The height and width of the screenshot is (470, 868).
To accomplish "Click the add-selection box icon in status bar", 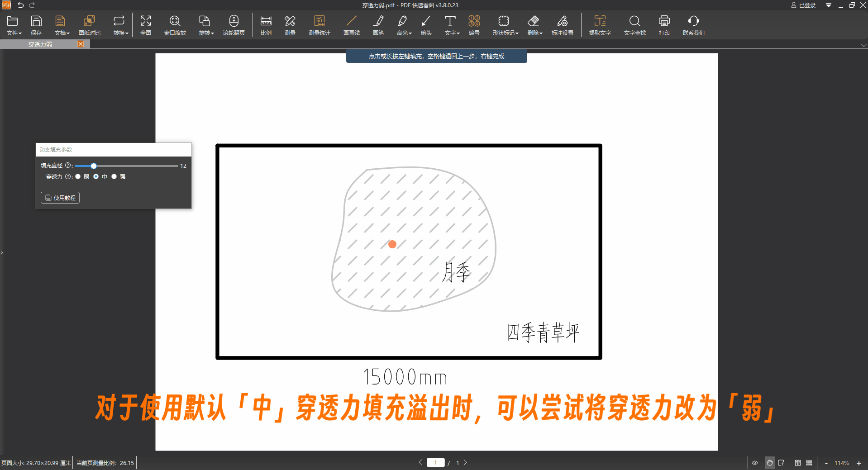I will pyautogui.click(x=781, y=463).
